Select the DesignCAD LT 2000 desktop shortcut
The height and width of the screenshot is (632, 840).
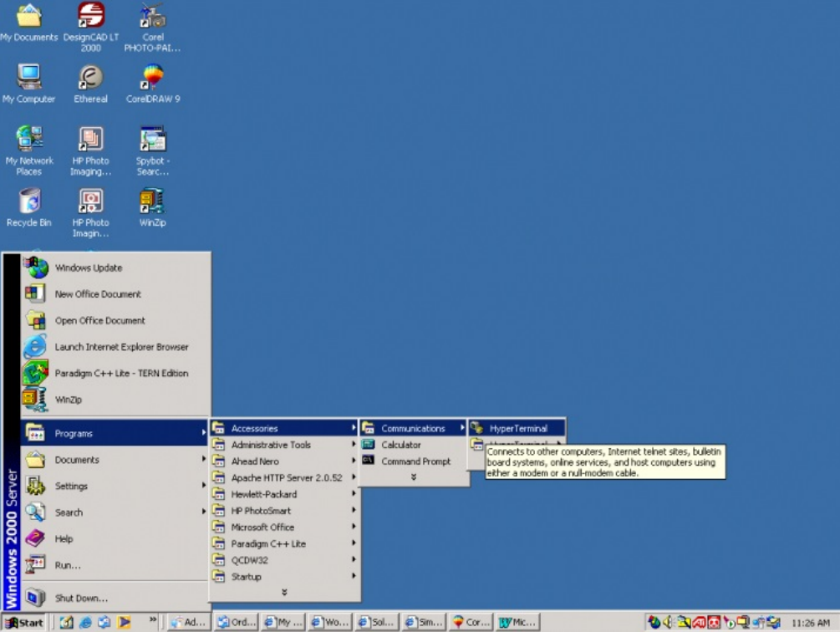pos(91,27)
